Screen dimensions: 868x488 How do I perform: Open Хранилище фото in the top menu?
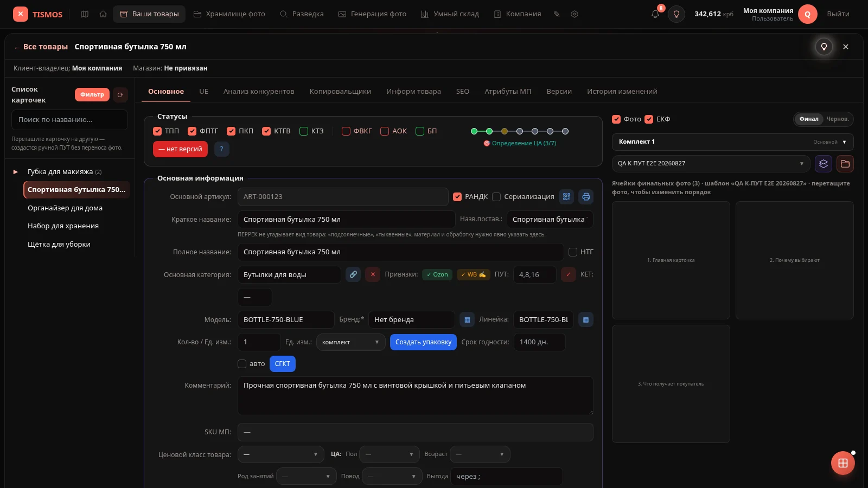[229, 14]
